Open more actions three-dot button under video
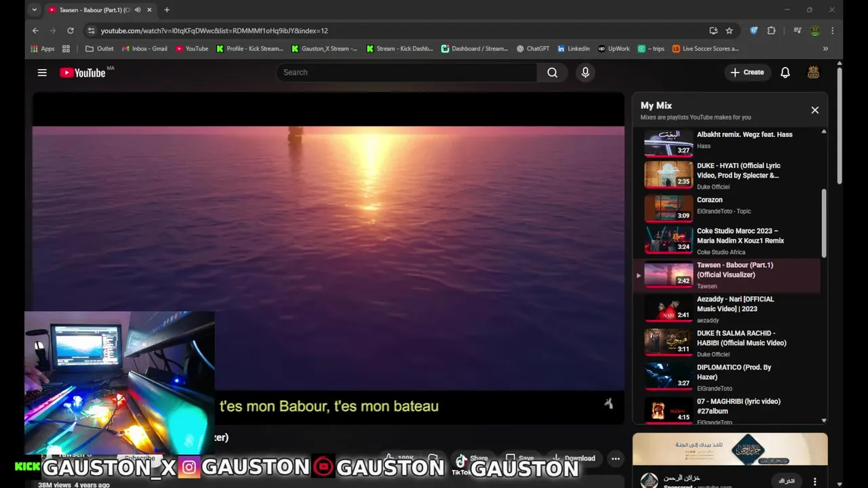 click(x=615, y=459)
